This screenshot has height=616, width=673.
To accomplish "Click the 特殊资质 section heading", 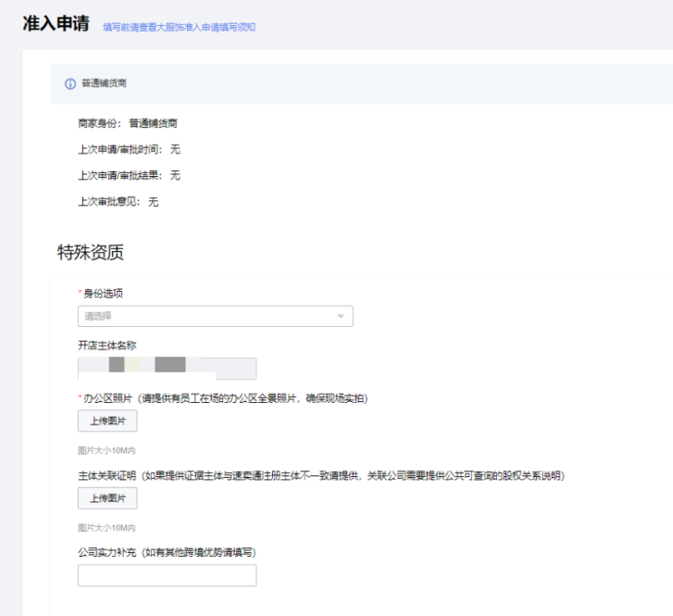I will pyautogui.click(x=91, y=252).
